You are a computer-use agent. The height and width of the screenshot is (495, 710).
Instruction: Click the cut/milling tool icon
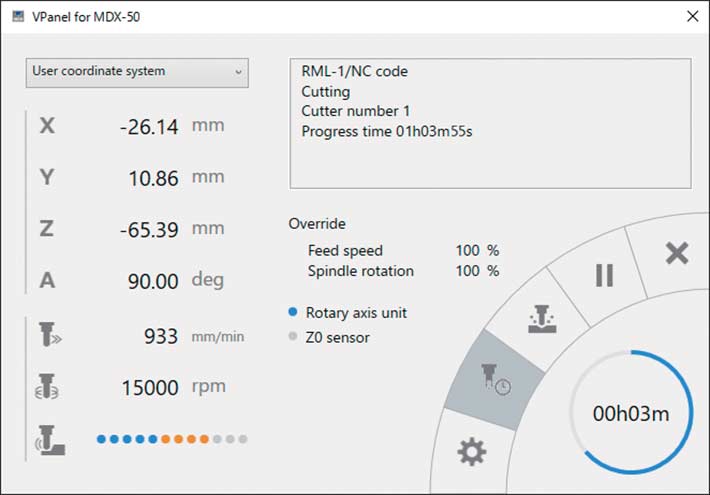point(539,320)
